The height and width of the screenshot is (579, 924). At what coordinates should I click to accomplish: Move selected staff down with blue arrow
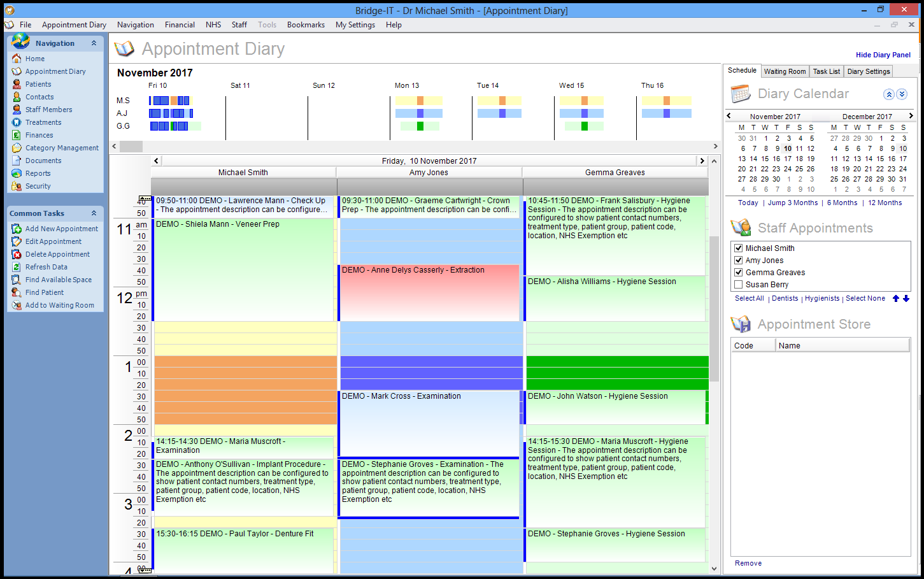(x=906, y=298)
